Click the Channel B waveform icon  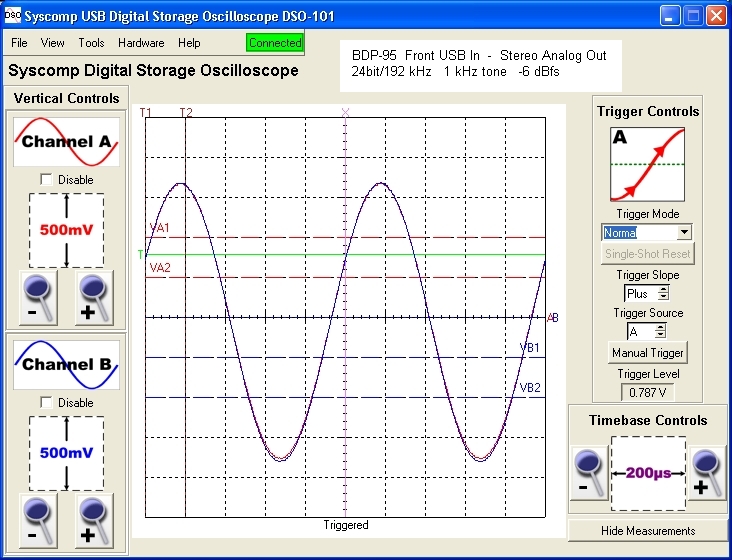(x=66, y=365)
